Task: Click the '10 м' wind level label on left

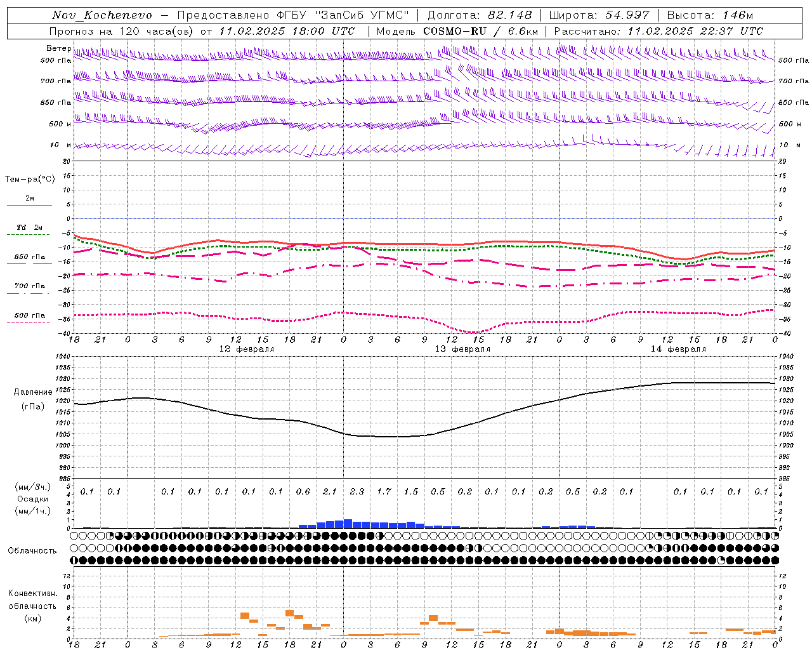Action: point(60,145)
